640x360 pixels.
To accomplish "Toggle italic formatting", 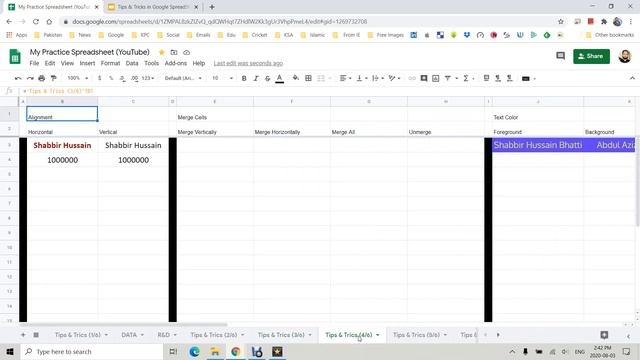I will [256, 78].
